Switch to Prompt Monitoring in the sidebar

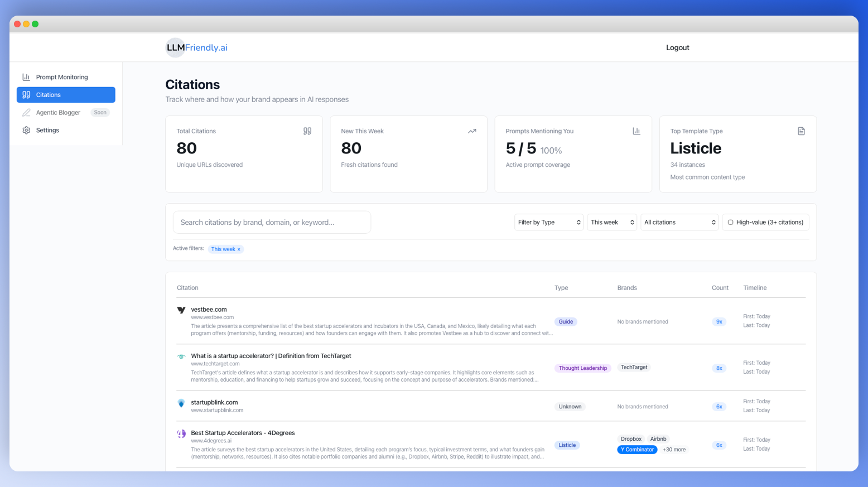pyautogui.click(x=61, y=76)
